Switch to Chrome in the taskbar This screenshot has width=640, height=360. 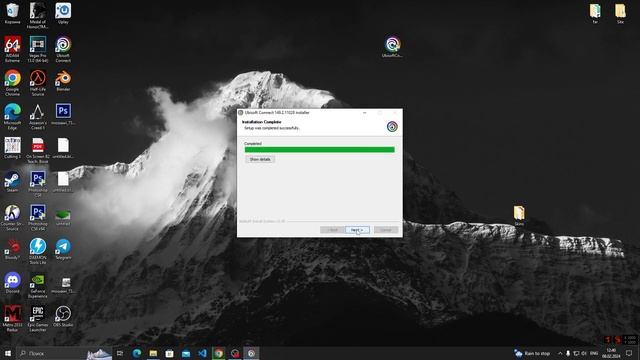click(218, 353)
